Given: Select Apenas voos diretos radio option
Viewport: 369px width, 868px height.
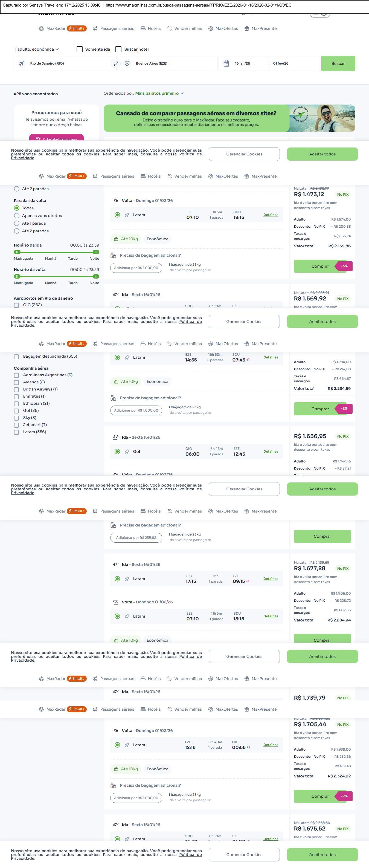Looking at the screenshot, I should coord(16,216).
